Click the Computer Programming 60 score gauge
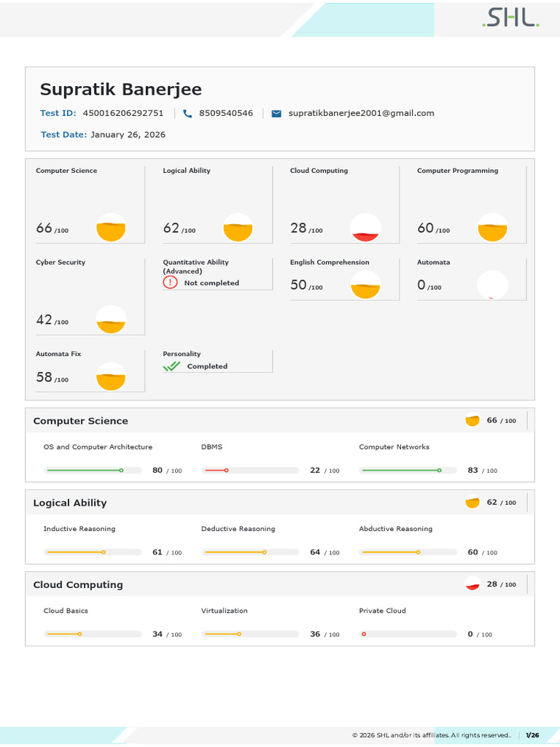This screenshot has height=747, width=560. click(x=492, y=228)
